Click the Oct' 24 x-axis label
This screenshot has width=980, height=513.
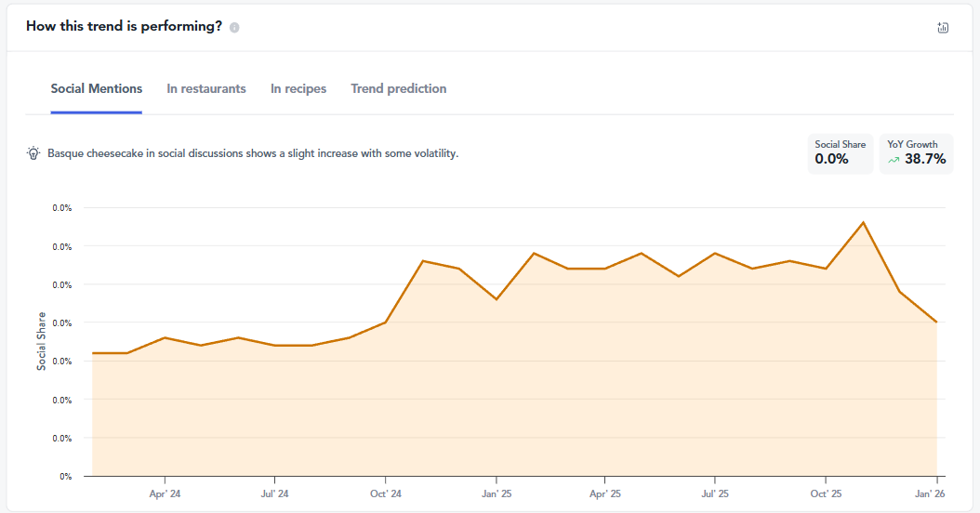(x=385, y=493)
